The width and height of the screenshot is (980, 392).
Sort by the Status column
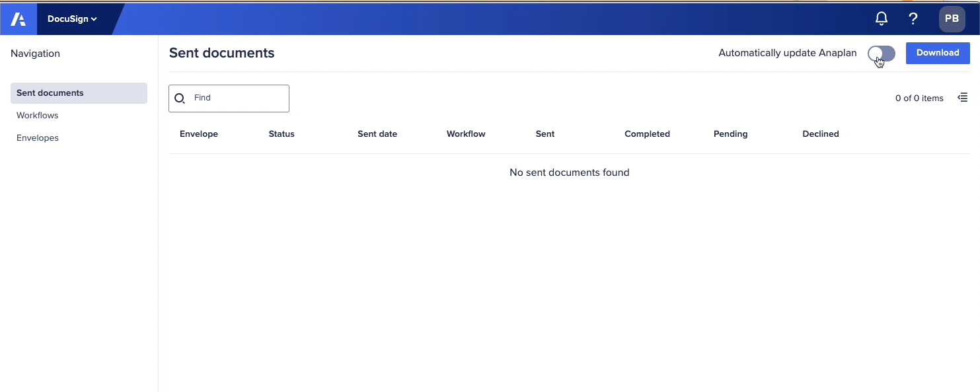click(282, 134)
